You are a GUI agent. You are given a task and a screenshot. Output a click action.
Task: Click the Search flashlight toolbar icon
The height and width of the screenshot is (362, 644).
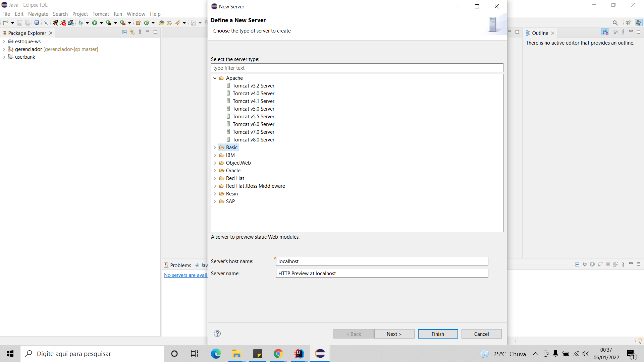[178, 23]
